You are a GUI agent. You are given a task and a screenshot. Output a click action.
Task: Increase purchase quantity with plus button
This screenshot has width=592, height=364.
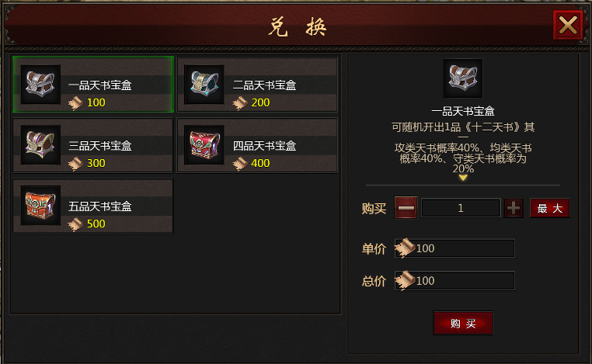tap(514, 208)
